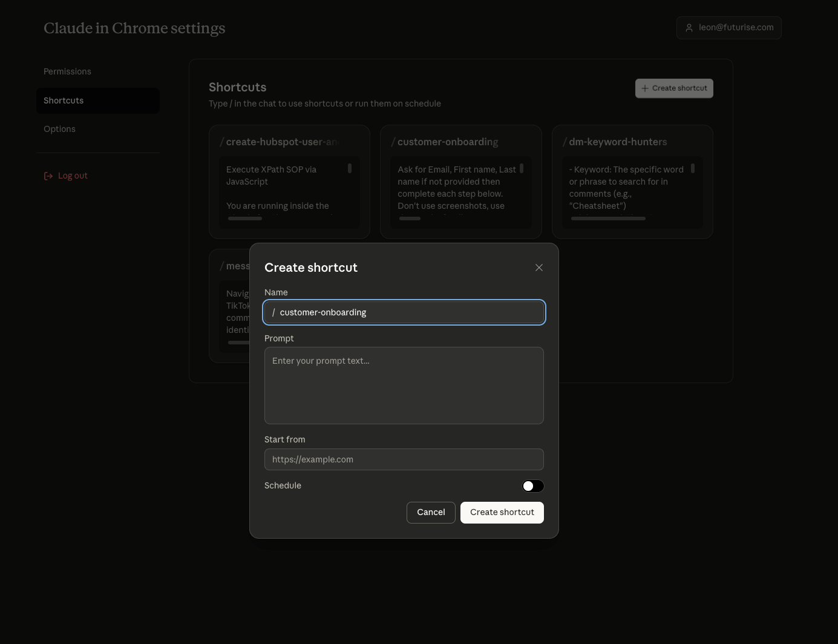
Task: Click the '- Keyword: The specific word' text
Action: tap(626, 188)
